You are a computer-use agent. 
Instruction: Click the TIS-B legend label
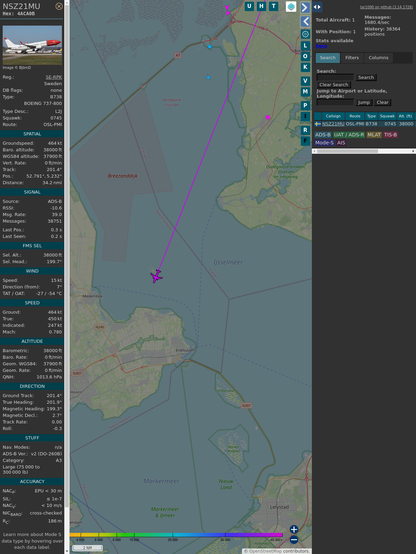[x=390, y=135]
